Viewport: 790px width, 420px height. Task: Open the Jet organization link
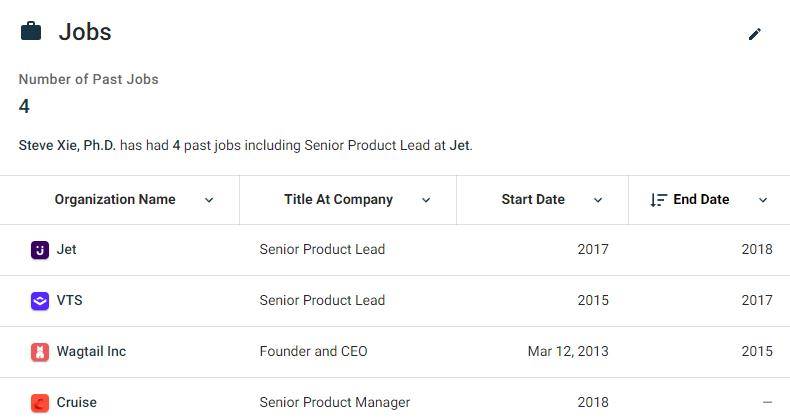pos(67,249)
